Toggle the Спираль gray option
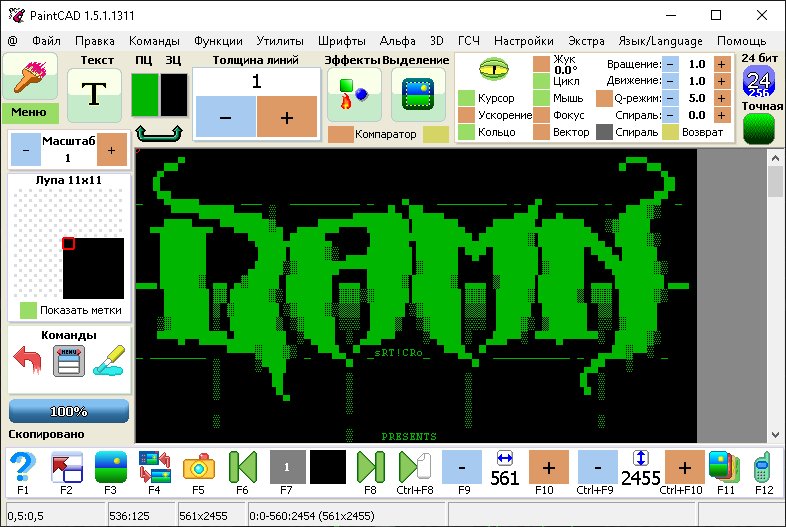Viewport: 786px width, 527px height. [604, 132]
